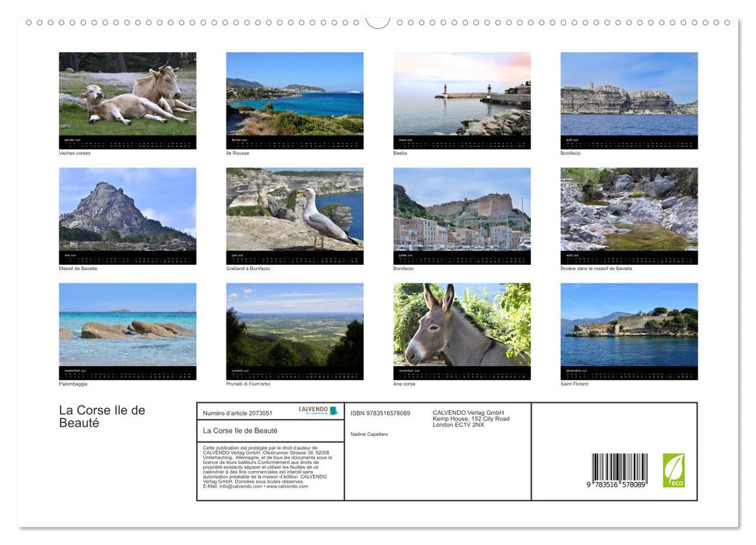The image size is (756, 545).
Task: Click the January mini calendar strip
Action: 126,143
